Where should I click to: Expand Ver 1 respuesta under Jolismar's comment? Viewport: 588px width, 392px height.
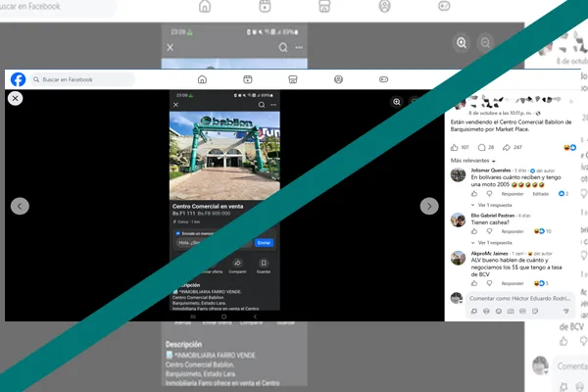point(491,205)
